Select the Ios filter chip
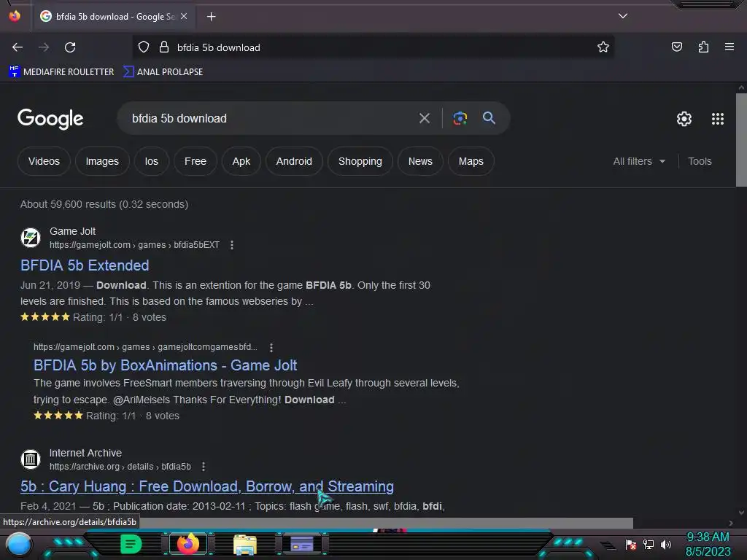Image resolution: width=747 pixels, height=560 pixels. pos(152,161)
